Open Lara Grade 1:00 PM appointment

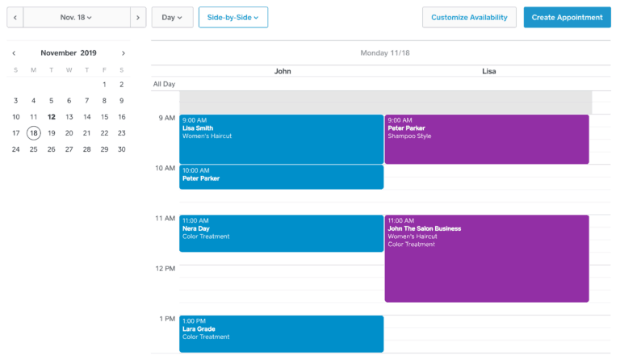click(281, 333)
